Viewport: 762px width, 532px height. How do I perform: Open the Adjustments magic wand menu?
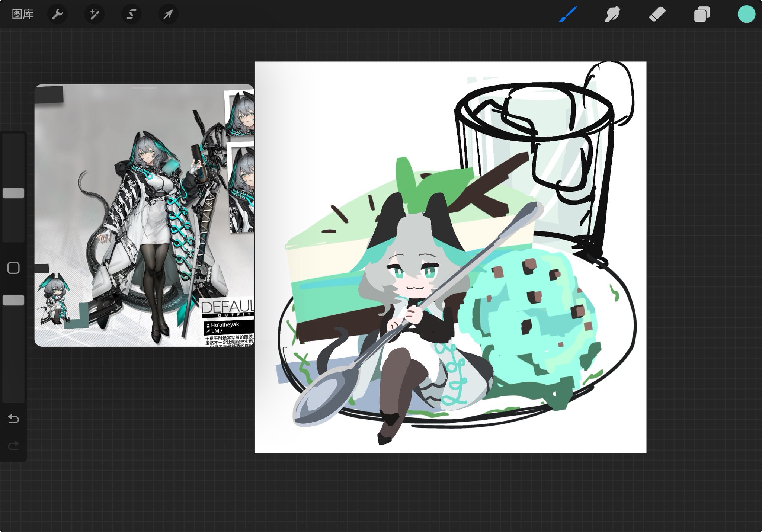[x=94, y=14]
